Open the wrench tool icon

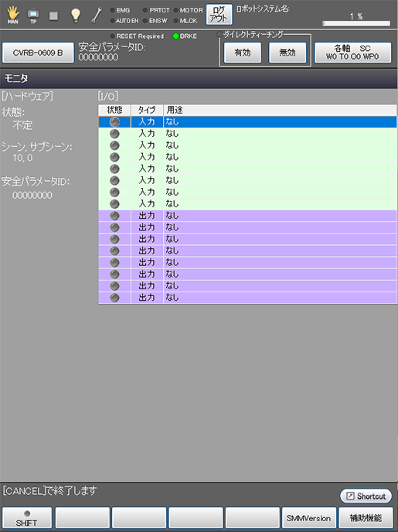tap(97, 15)
